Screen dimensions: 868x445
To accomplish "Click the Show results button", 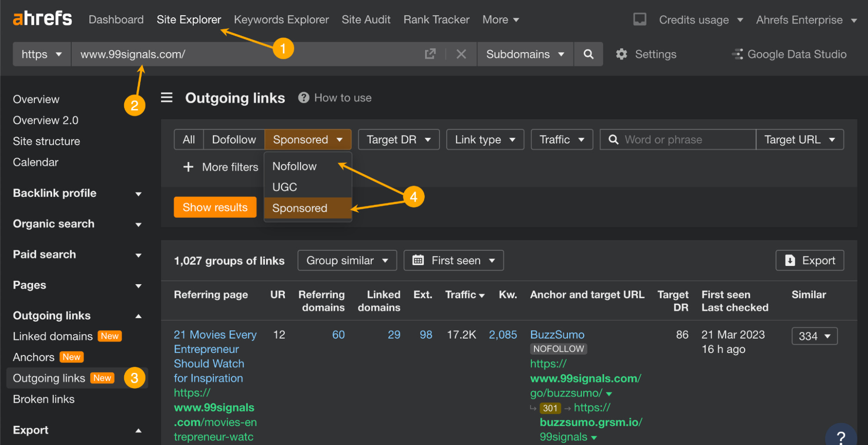I will click(215, 207).
